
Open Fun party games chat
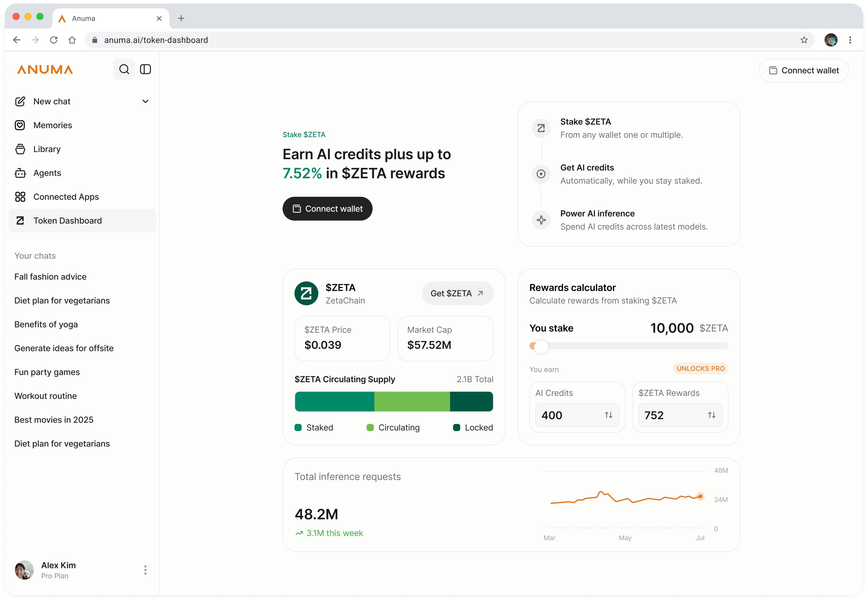[47, 372]
